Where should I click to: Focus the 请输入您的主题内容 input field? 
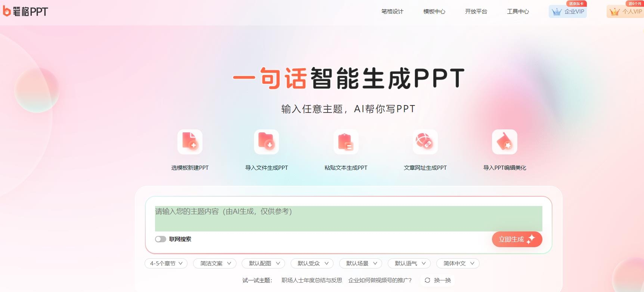coord(349,219)
